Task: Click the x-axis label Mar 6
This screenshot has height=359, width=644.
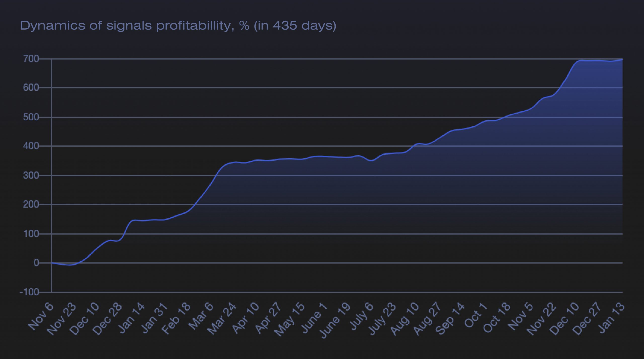Action: (x=201, y=316)
